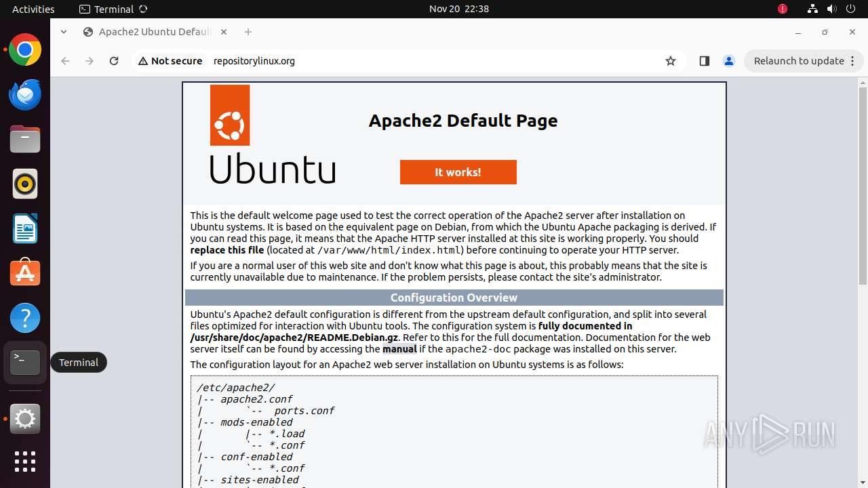The image size is (868, 488).
Task: Click sites-enabled in the tree listing
Action: [259, 480]
